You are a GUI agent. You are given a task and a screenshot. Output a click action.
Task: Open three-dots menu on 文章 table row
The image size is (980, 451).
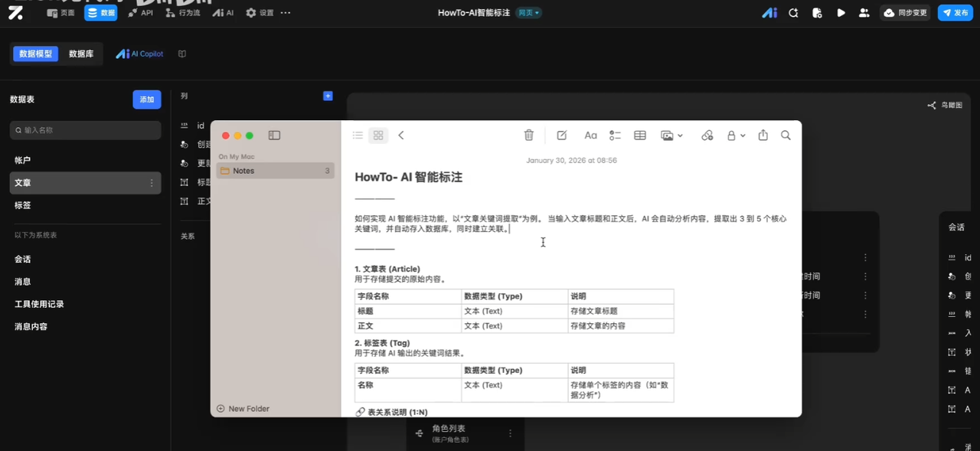point(152,183)
